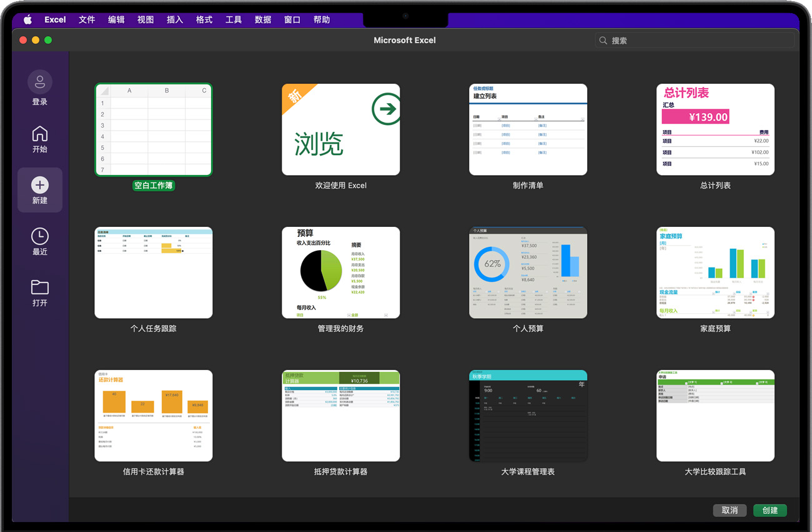Image resolution: width=812 pixels, height=532 pixels.
Task: Open the 最近 recent clock icon
Action: tap(40, 236)
